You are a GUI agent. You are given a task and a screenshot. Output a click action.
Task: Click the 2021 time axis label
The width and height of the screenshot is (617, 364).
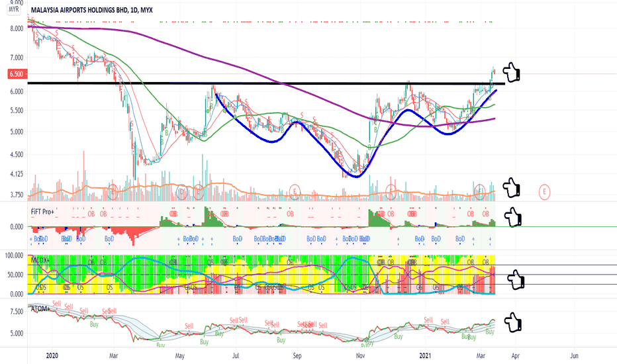[425, 356]
